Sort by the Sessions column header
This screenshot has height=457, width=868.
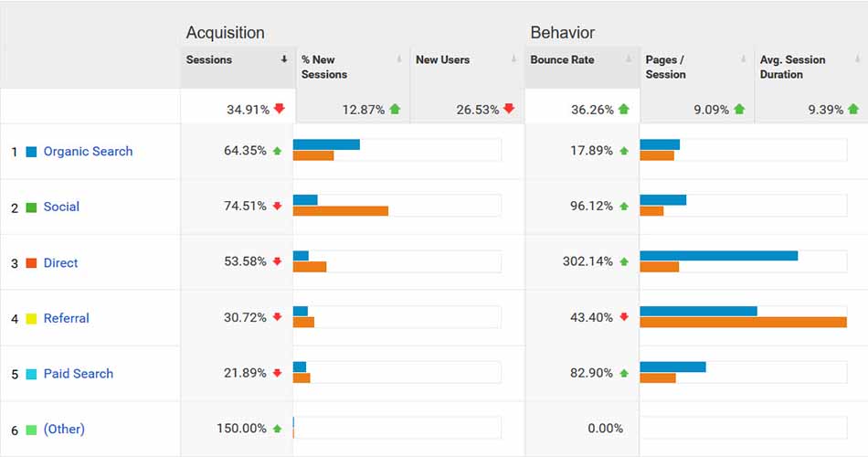coord(209,60)
